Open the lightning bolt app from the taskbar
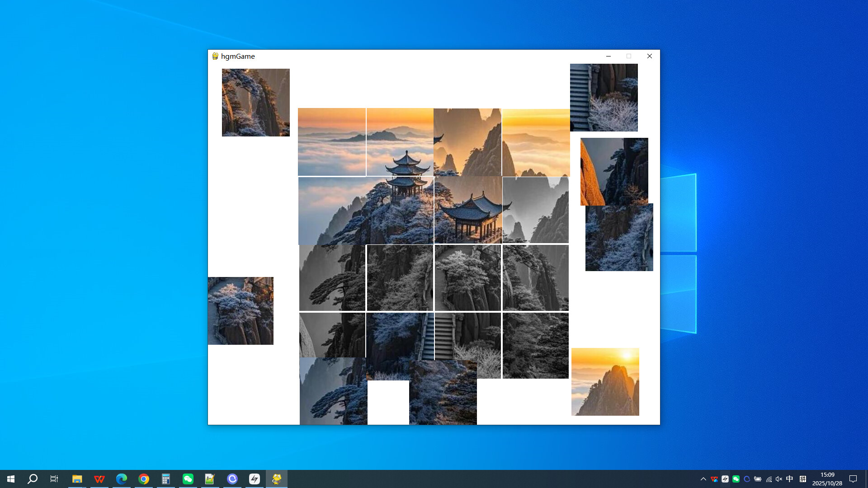Screen dimensions: 868x488 (255, 479)
